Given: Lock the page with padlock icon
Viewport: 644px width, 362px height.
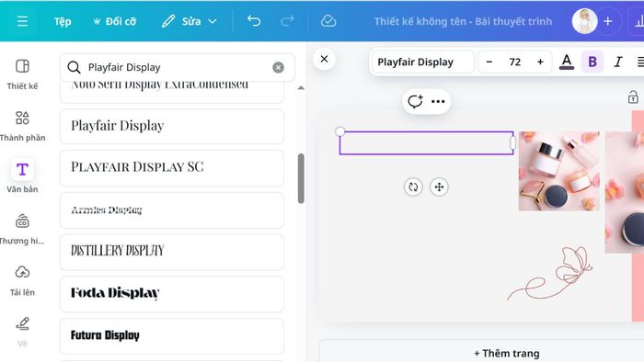Looking at the screenshot, I should click(x=633, y=97).
